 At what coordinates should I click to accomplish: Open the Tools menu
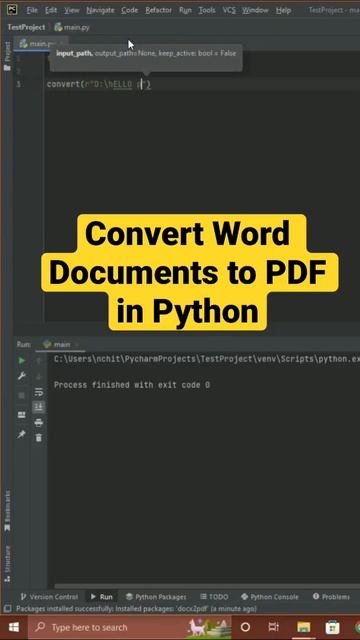(207, 10)
